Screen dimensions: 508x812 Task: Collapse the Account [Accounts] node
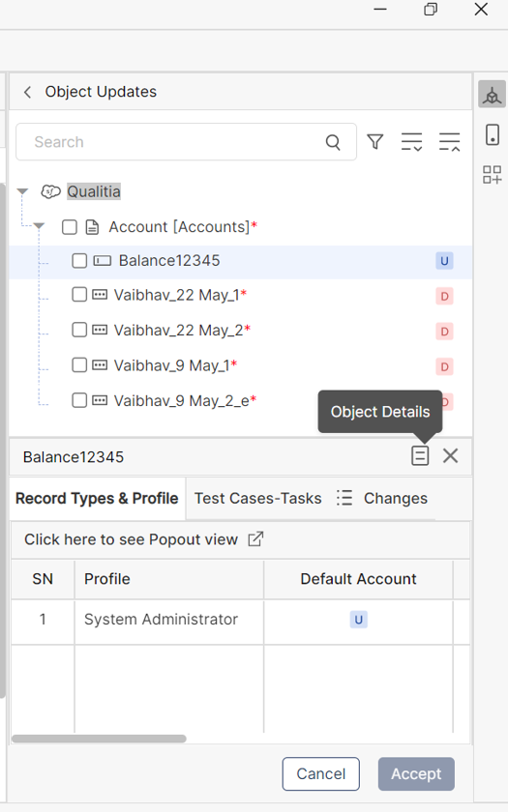(39, 226)
